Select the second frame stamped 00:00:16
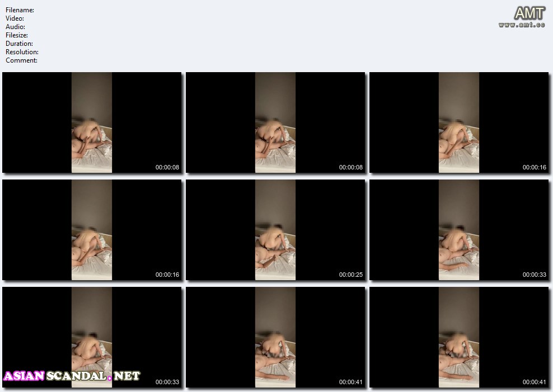Screen dimensions: 553x392 pyautogui.click(x=92, y=230)
